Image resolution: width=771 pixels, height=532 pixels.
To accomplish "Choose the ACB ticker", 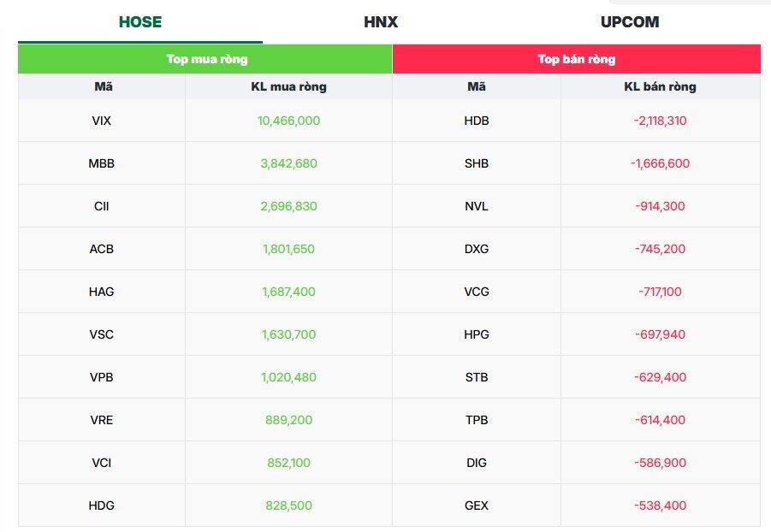I will click(101, 249).
